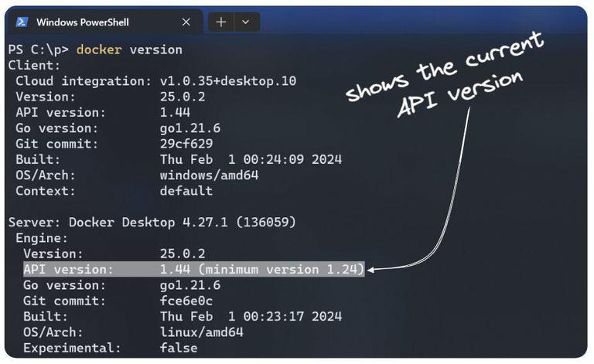This screenshot has height=364, width=594.
Task: Click the PowerShell icon in the tab
Action: [22, 22]
